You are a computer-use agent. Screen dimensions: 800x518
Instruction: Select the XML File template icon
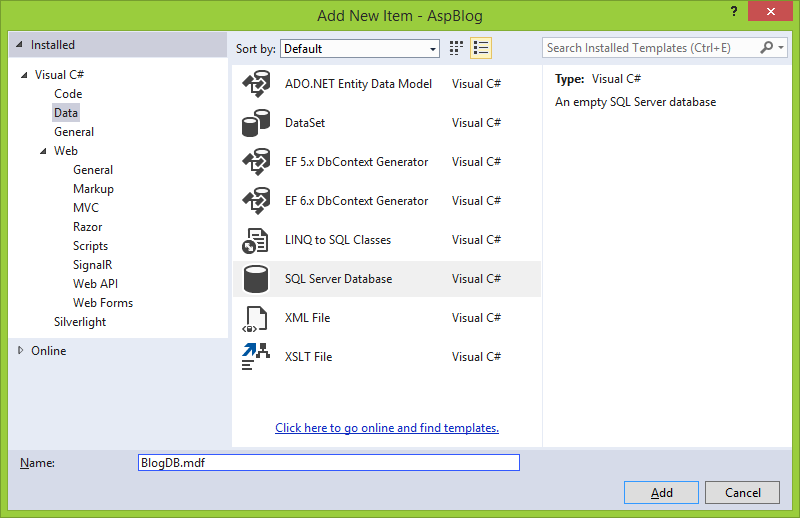click(256, 318)
